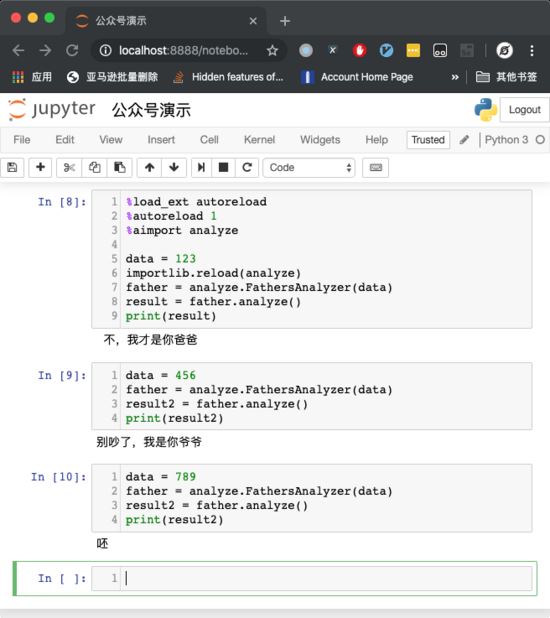Viewport: 550px width, 618px height.
Task: Click the Logout button
Action: [524, 110]
